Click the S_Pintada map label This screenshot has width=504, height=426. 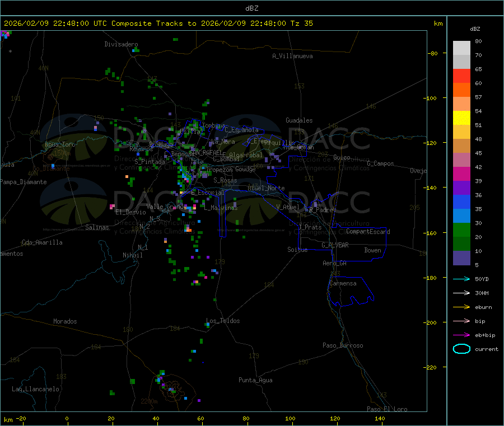pos(150,162)
